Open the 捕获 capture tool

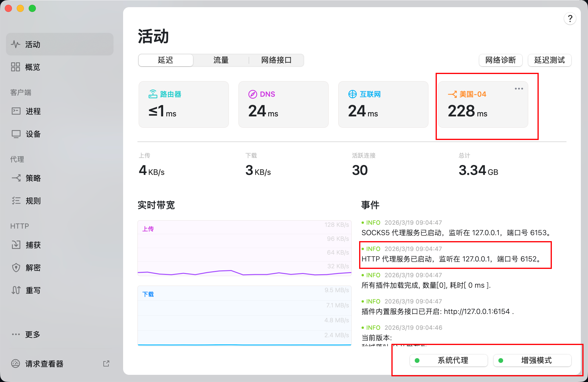click(x=33, y=245)
